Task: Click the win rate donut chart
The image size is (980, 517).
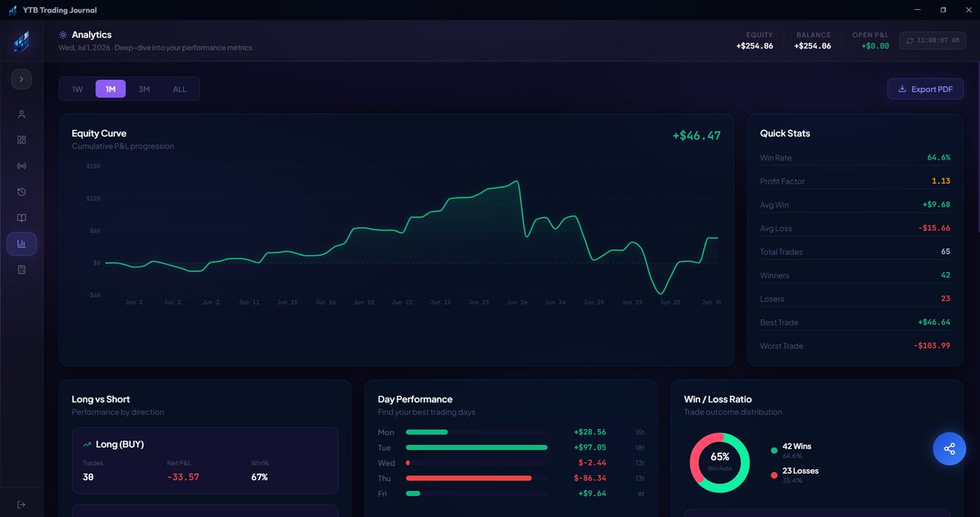Action: (720, 462)
